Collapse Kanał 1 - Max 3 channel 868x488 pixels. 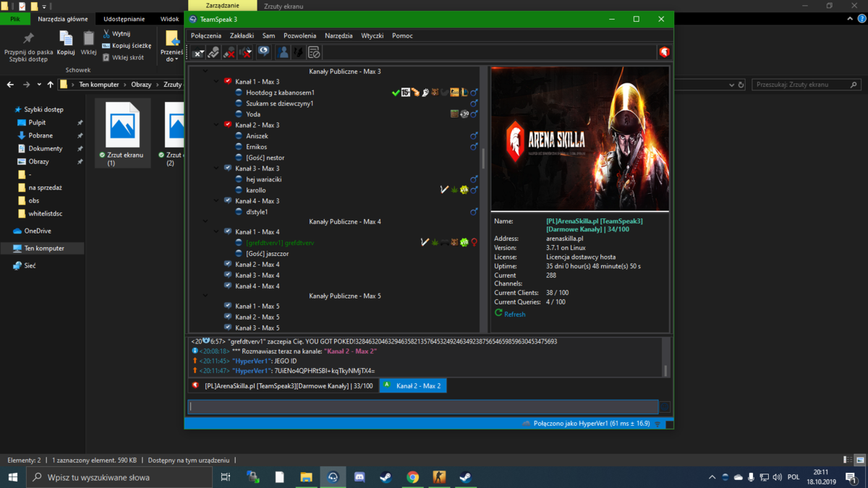(216, 82)
